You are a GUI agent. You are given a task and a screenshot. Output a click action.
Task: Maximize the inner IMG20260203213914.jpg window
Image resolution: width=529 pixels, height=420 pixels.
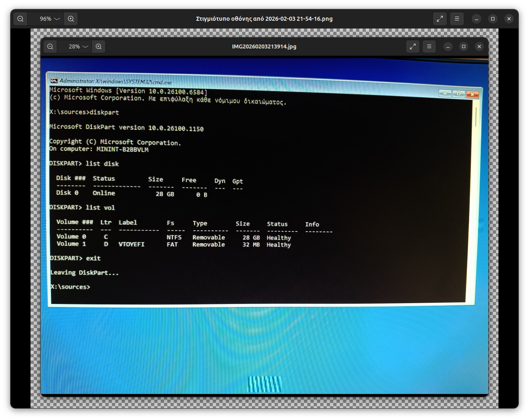tap(463, 46)
